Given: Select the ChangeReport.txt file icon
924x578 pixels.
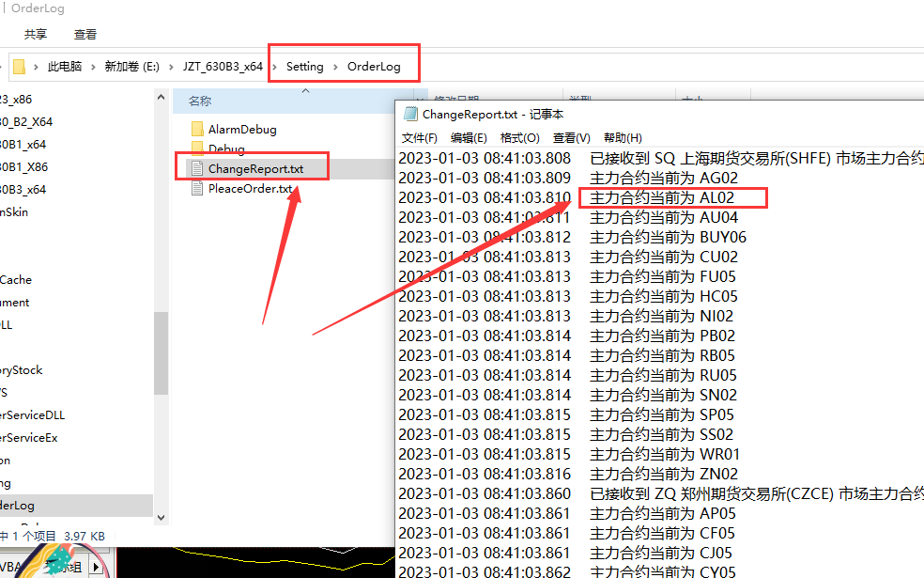Looking at the screenshot, I should (196, 169).
